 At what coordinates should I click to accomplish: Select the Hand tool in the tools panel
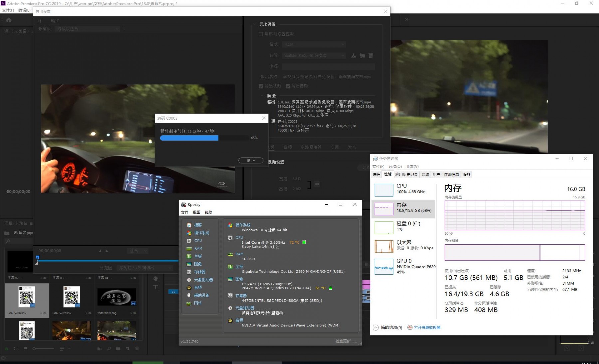click(x=155, y=279)
